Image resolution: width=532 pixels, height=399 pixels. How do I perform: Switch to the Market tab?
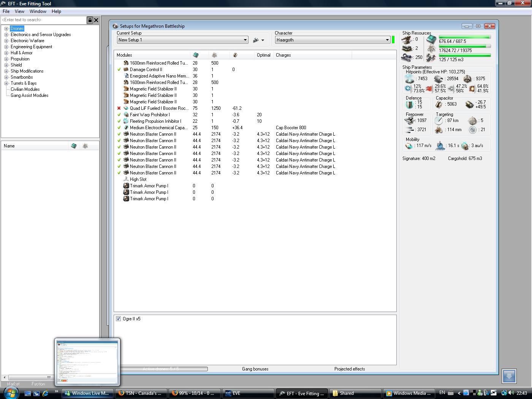coord(13,384)
